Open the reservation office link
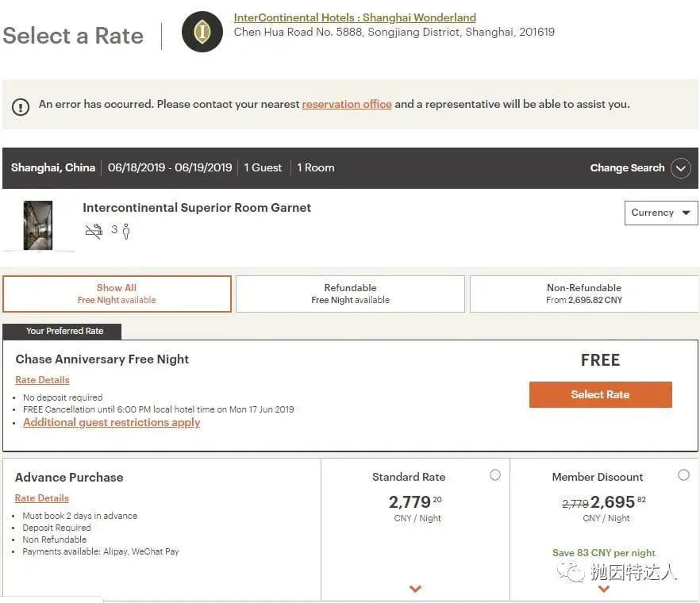 pyautogui.click(x=347, y=104)
